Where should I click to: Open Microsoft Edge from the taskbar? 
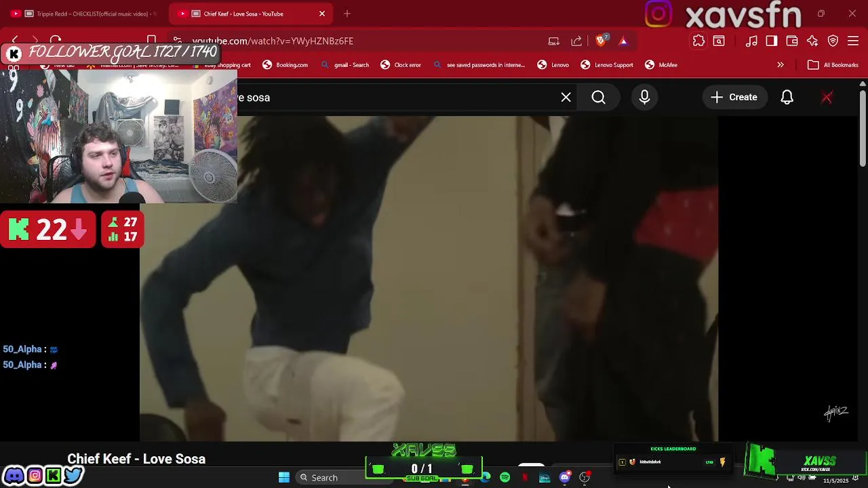486,478
